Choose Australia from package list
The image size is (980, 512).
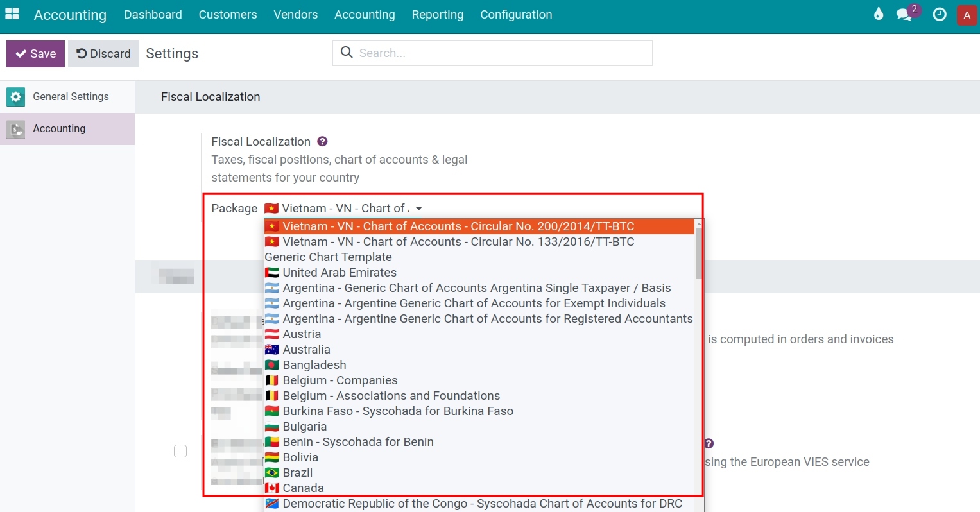pos(479,350)
